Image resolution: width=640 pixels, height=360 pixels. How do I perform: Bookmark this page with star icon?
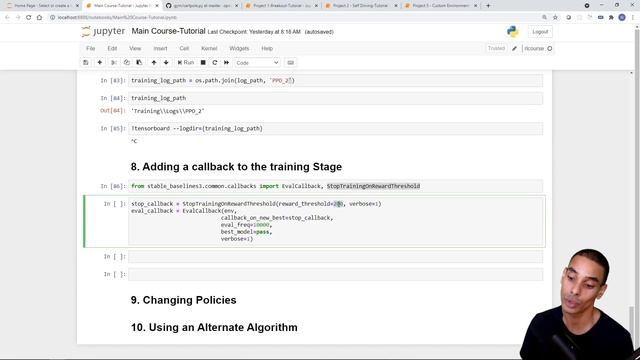click(x=555, y=18)
